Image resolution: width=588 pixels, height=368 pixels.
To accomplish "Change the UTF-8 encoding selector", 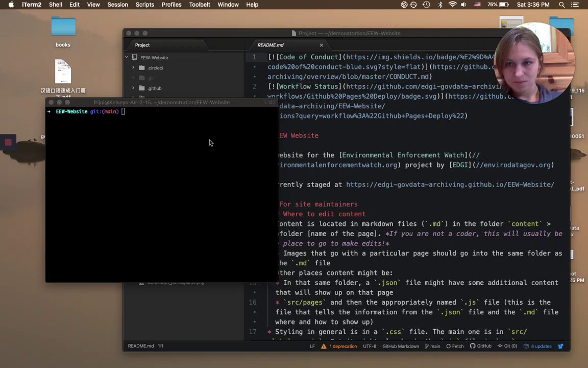I will click(370, 346).
